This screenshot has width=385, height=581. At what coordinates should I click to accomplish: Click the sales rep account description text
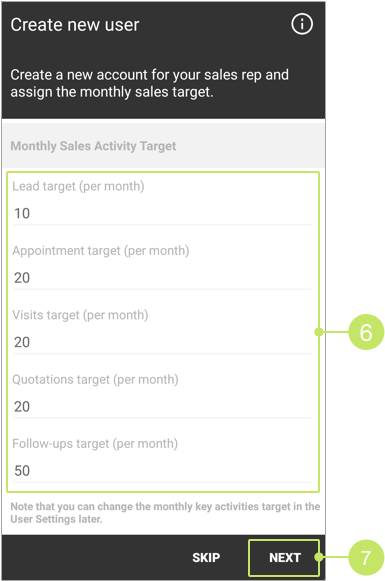tap(149, 83)
